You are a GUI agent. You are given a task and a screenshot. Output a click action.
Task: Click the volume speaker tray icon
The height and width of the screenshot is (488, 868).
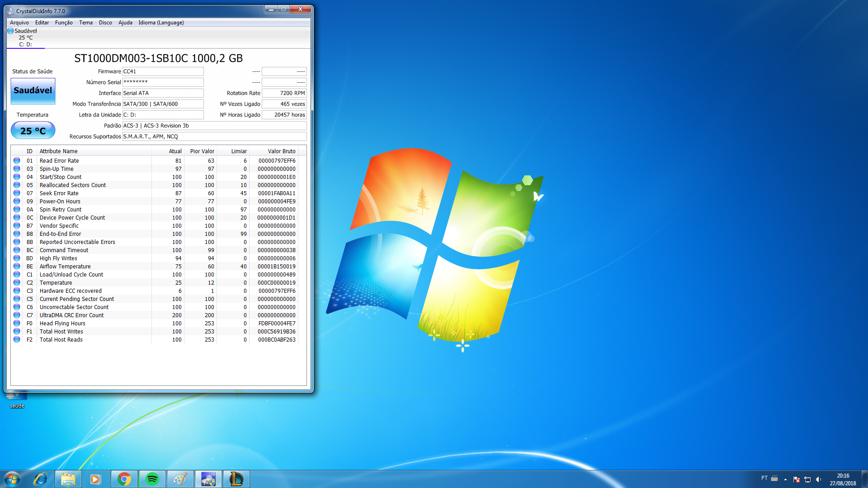[818, 479]
